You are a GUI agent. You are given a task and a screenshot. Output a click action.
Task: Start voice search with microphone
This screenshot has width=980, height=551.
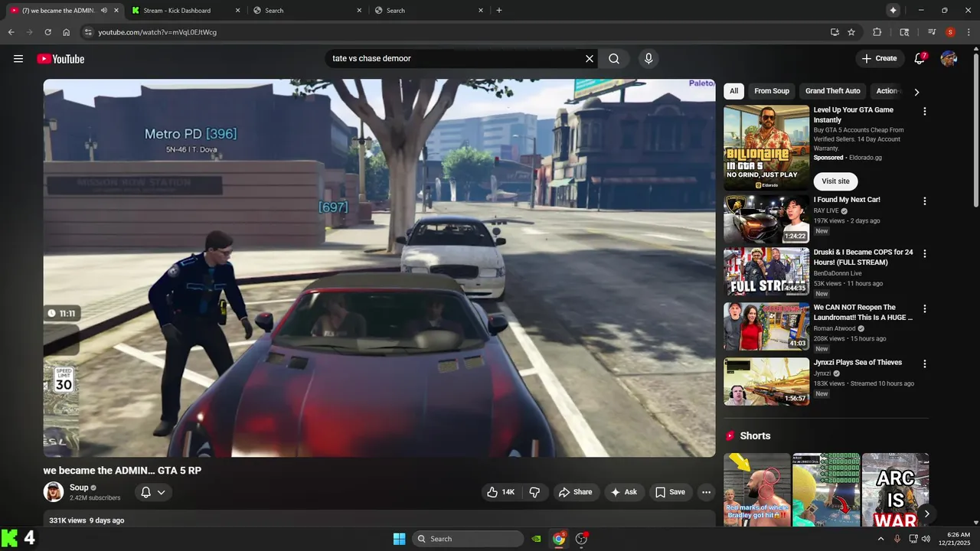[648, 59]
